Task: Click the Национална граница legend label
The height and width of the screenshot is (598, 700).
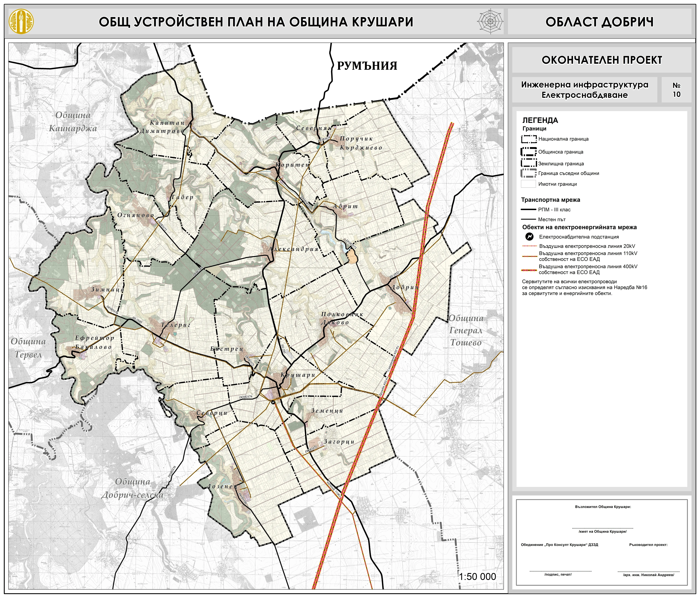Action: tap(564, 139)
